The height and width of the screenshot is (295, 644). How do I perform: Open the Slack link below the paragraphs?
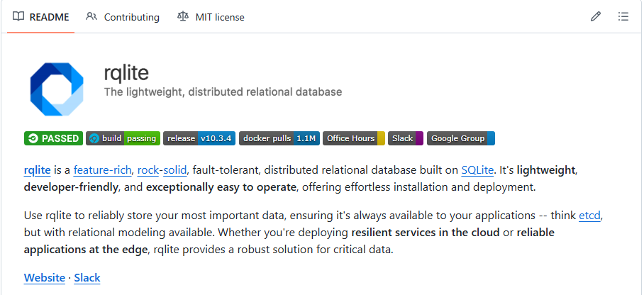click(87, 278)
